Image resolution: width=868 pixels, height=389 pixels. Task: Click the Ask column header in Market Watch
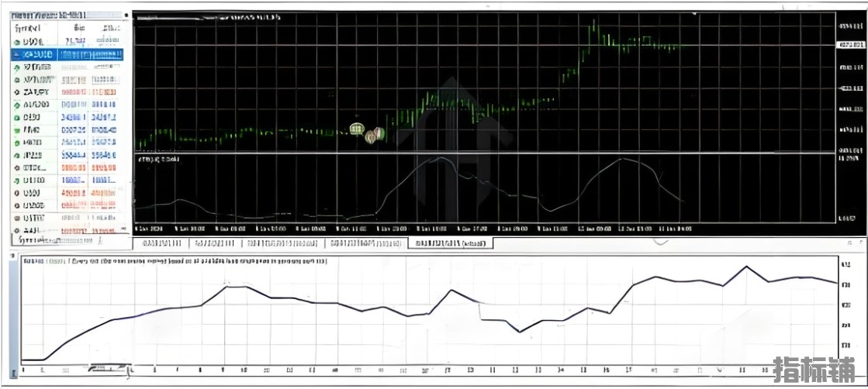point(109,28)
